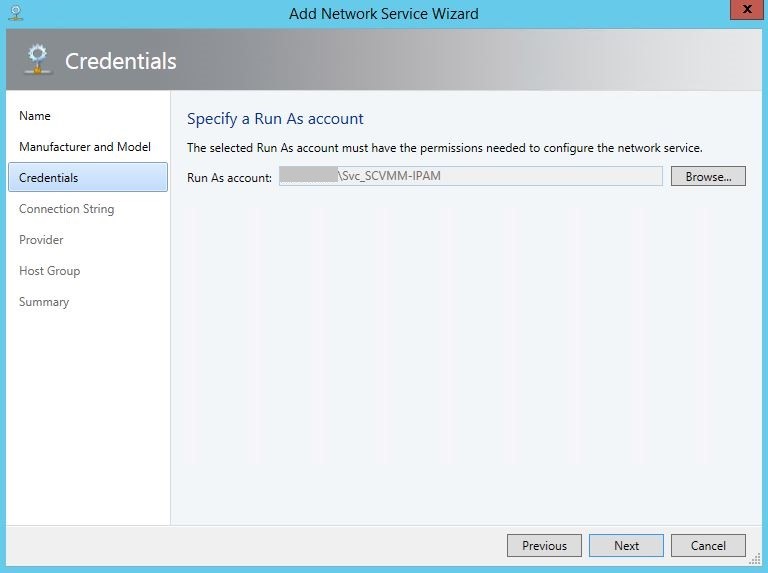Select the Provider step
768x573 pixels.
click(41, 240)
